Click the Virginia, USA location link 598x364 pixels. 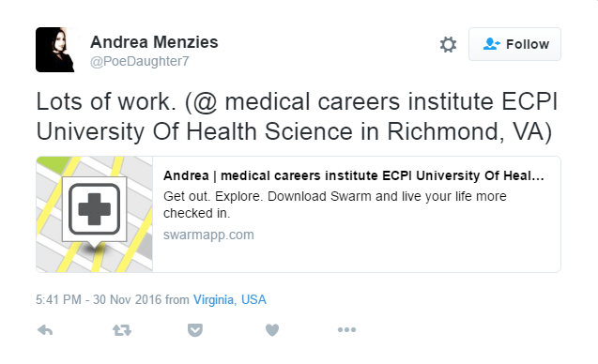coord(230,299)
